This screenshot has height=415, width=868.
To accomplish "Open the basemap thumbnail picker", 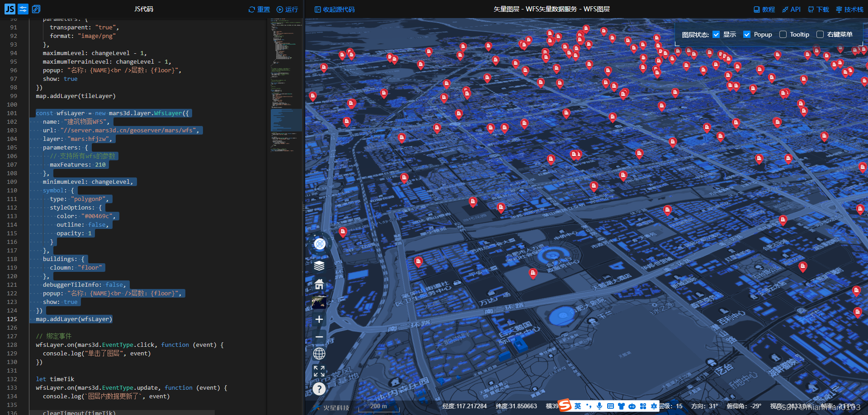I will point(319,302).
